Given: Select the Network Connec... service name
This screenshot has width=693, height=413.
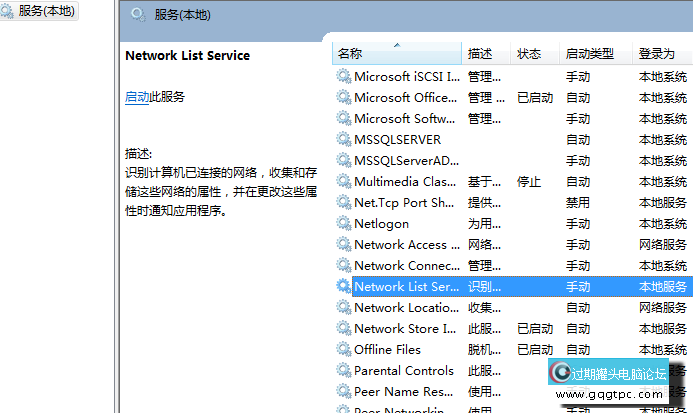Looking at the screenshot, I should [407, 265].
